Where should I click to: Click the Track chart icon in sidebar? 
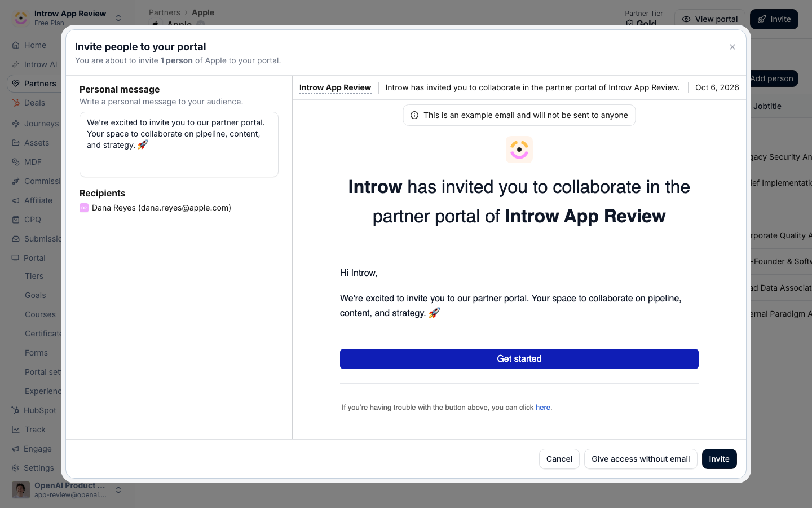16,430
